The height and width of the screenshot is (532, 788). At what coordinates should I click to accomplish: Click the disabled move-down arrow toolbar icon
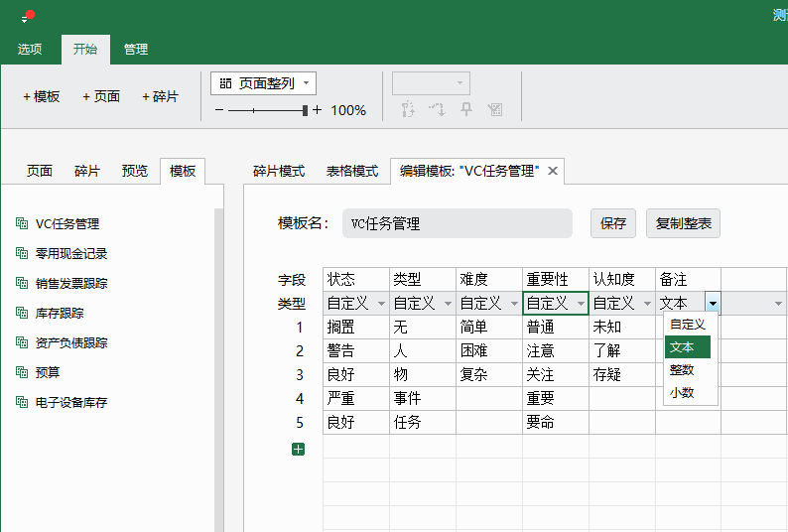point(438,109)
